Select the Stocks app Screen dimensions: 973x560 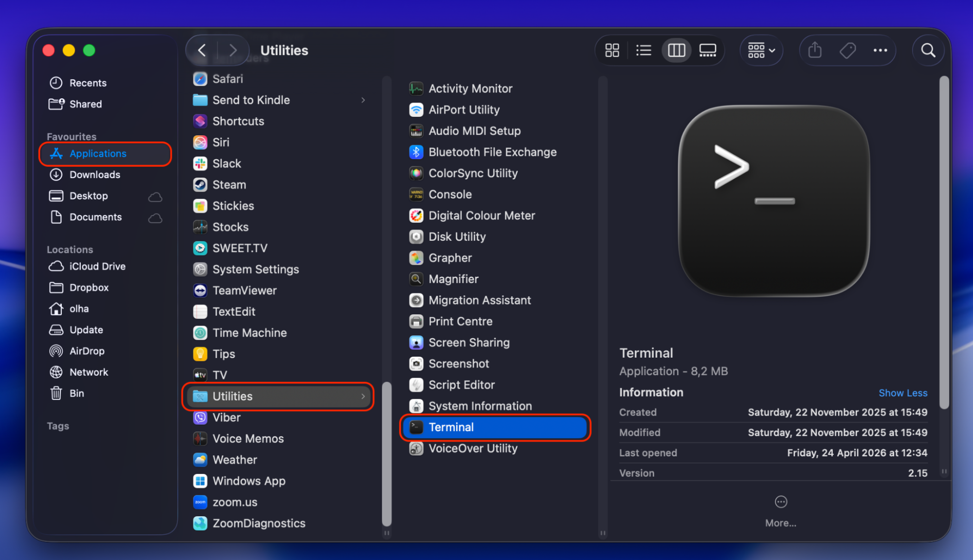[230, 227]
